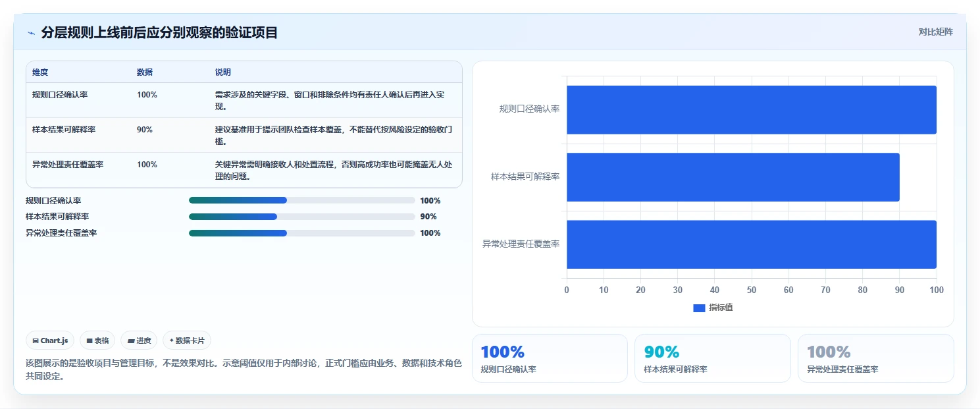Click the 90% value in the table

[145, 130]
